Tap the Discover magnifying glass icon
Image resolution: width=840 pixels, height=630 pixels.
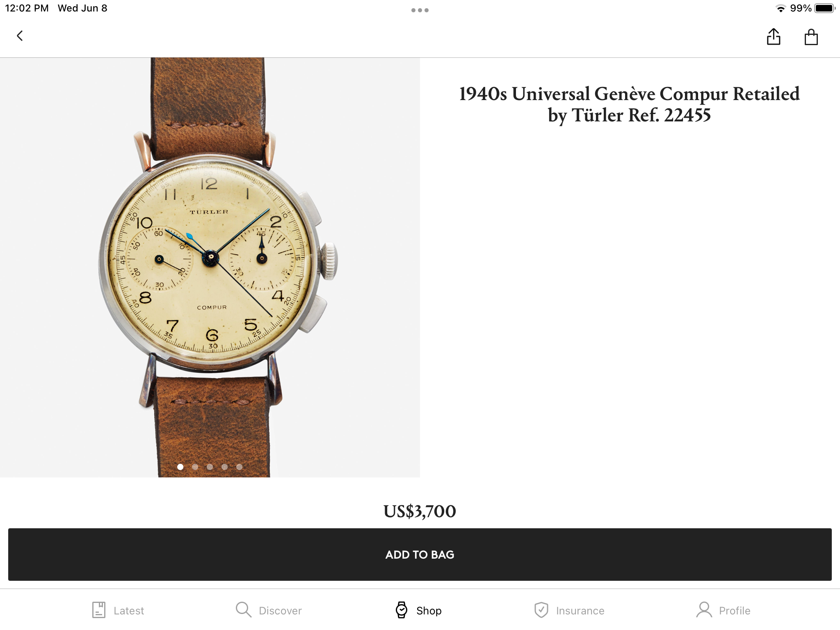click(243, 609)
